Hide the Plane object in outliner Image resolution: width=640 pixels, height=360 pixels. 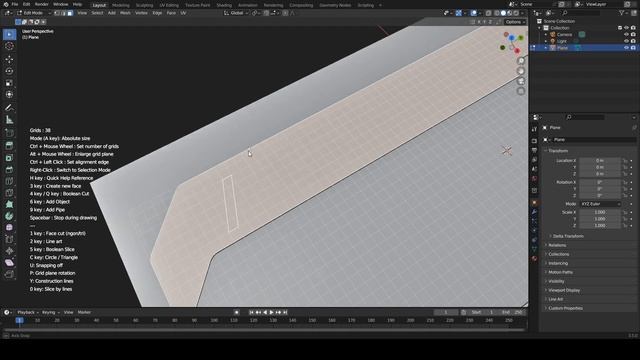pos(627,48)
